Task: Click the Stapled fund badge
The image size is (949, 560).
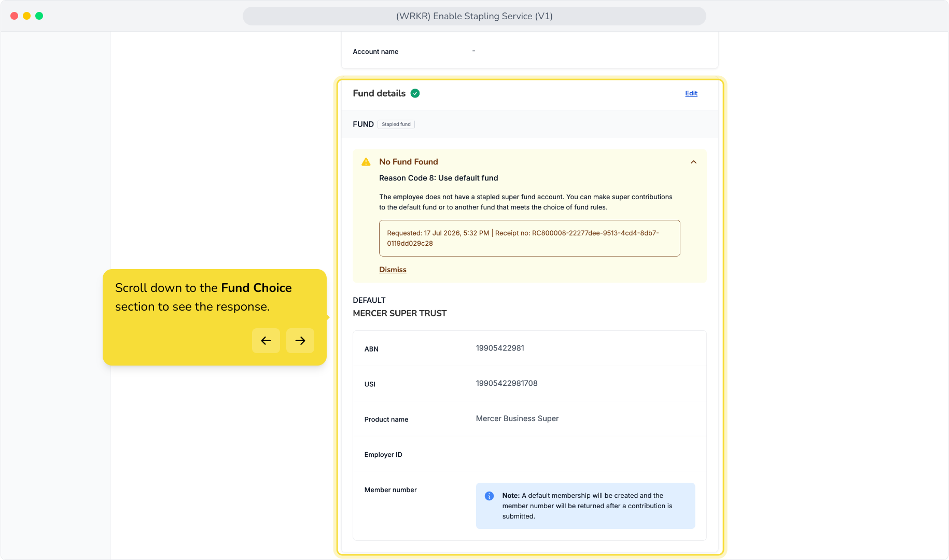Action: (x=396, y=124)
